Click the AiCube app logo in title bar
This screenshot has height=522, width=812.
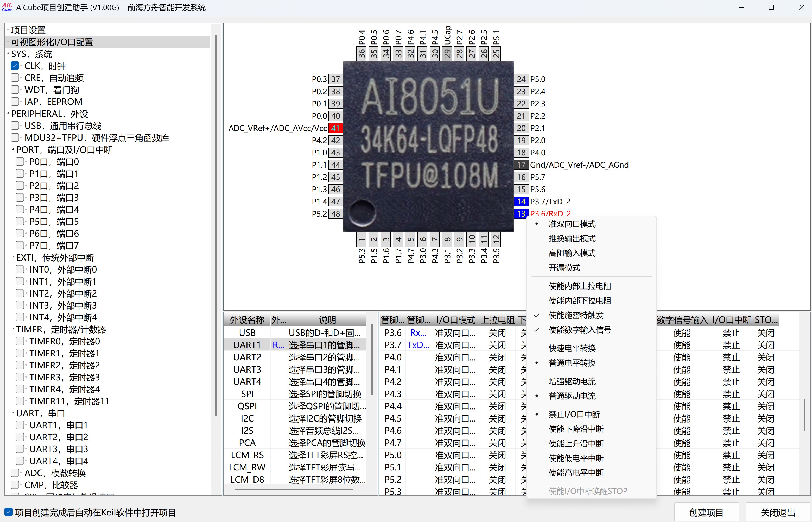pyautogui.click(x=7, y=7)
